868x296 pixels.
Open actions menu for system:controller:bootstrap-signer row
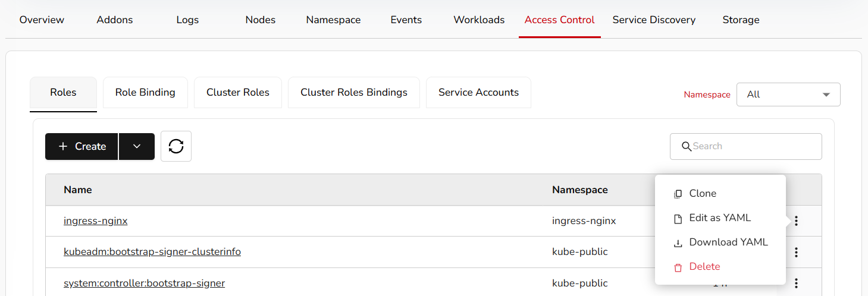[x=796, y=284]
